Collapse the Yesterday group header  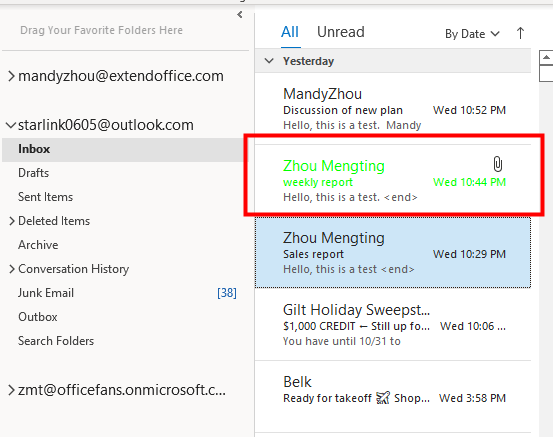[x=269, y=61]
